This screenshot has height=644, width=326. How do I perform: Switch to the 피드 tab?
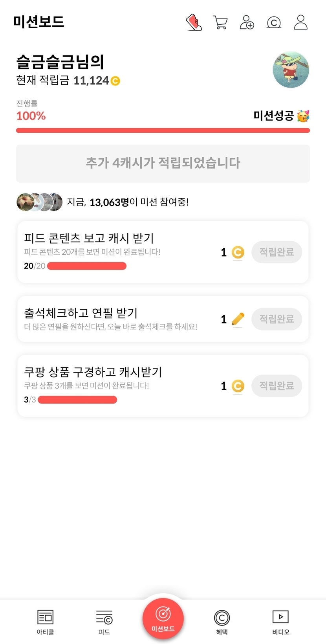[104, 622]
